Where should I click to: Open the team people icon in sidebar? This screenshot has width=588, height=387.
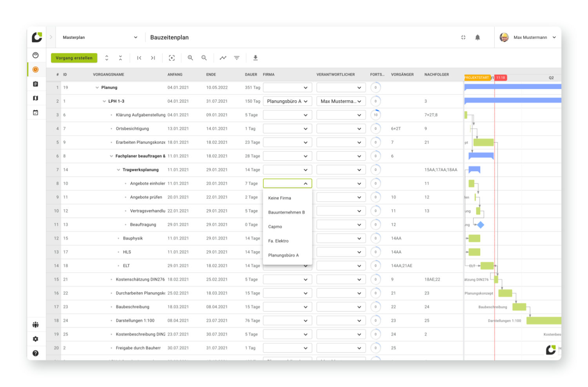36,325
